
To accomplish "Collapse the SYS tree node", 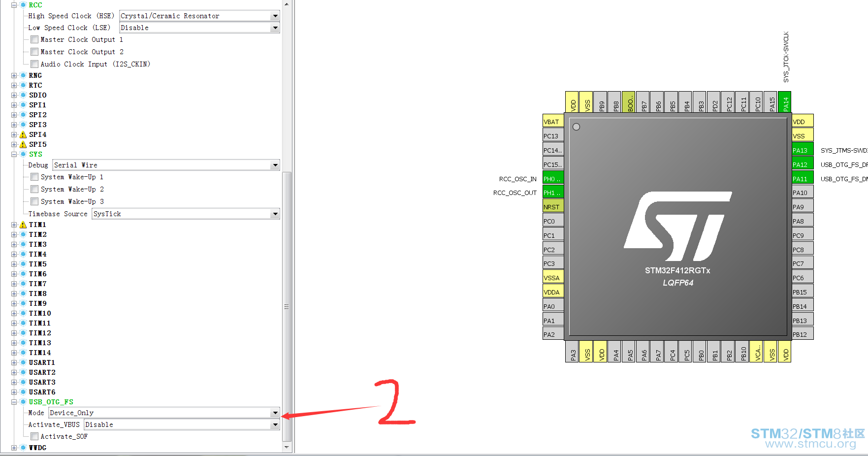I will 14,154.
